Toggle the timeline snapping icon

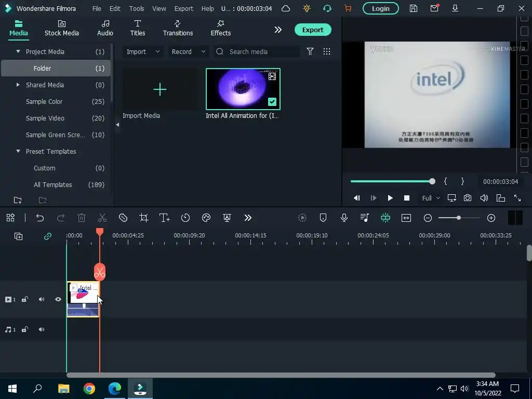(385, 218)
